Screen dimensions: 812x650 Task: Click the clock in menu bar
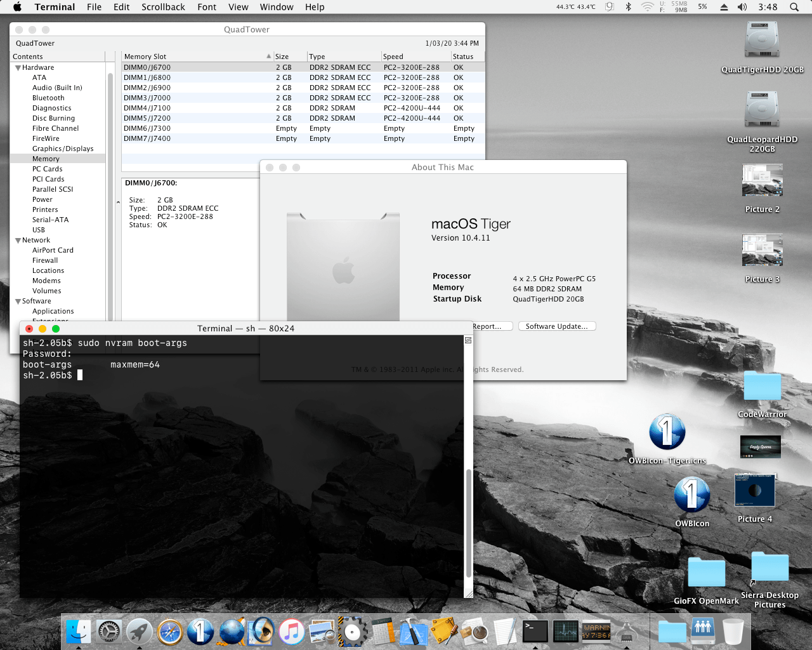pyautogui.click(x=768, y=7)
